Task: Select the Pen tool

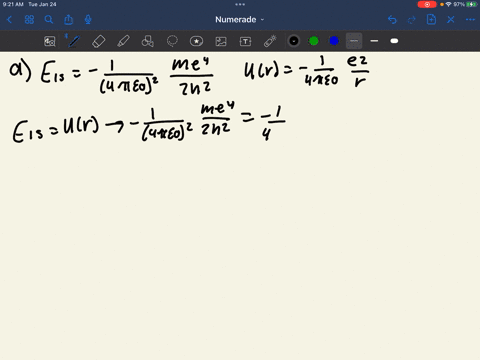Action: coord(73,41)
